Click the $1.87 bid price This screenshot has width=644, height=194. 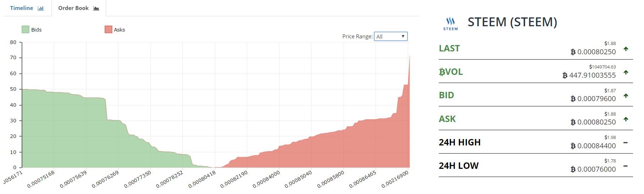point(610,90)
